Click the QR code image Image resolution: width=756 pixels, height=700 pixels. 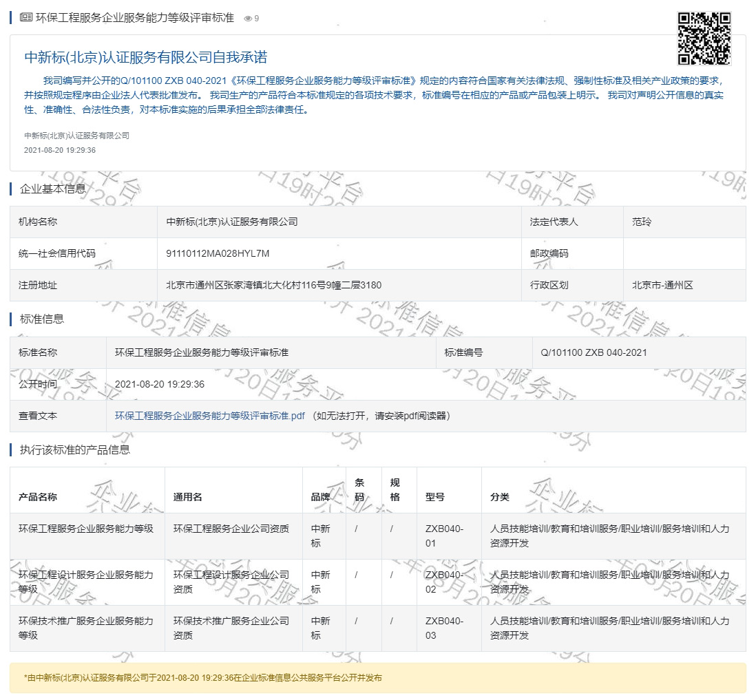704,39
